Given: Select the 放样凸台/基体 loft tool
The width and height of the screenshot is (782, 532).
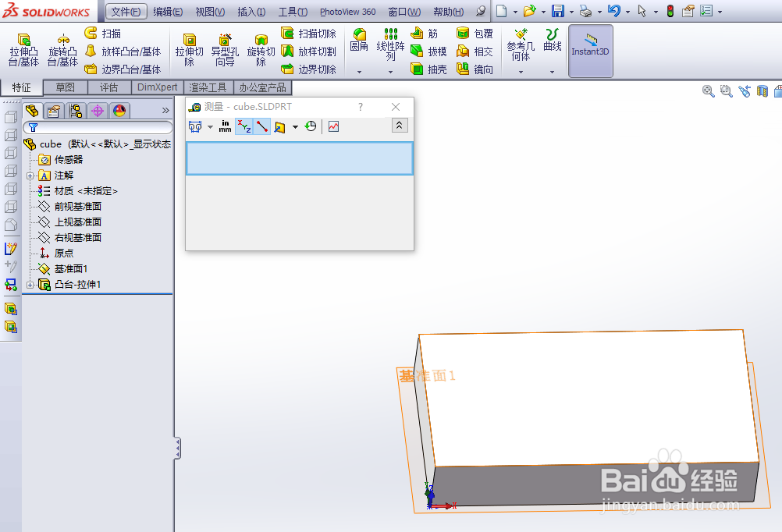Looking at the screenshot, I should 123,51.
